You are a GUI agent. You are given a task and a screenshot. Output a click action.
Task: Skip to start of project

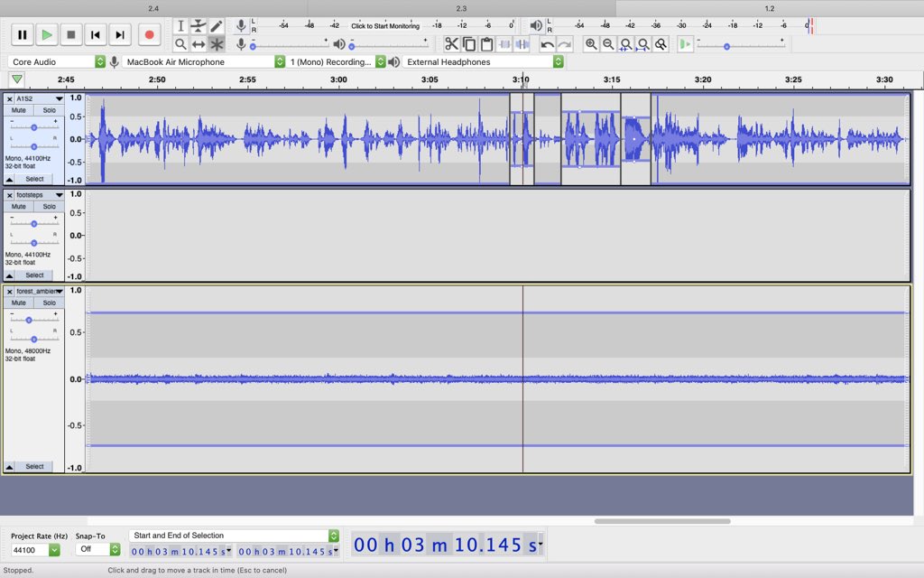[x=95, y=35]
